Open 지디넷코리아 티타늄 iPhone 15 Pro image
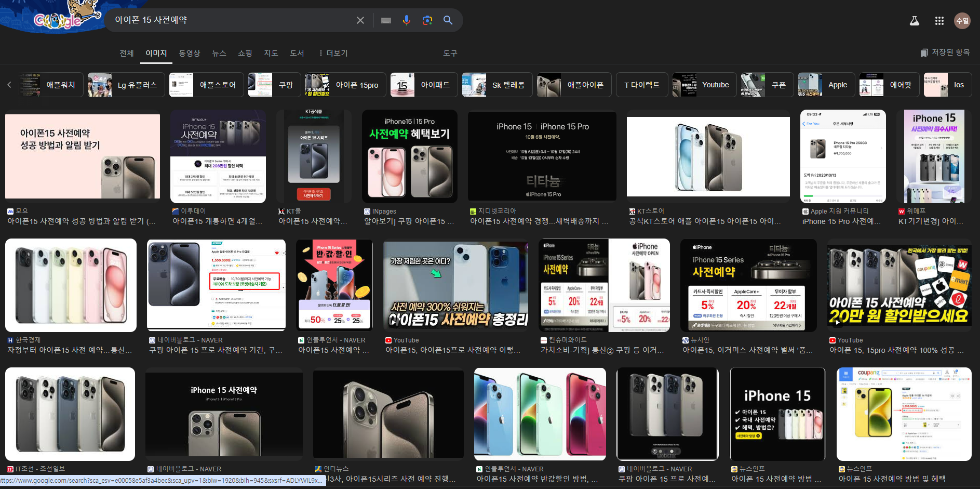This screenshot has width=980, height=489. [542, 156]
